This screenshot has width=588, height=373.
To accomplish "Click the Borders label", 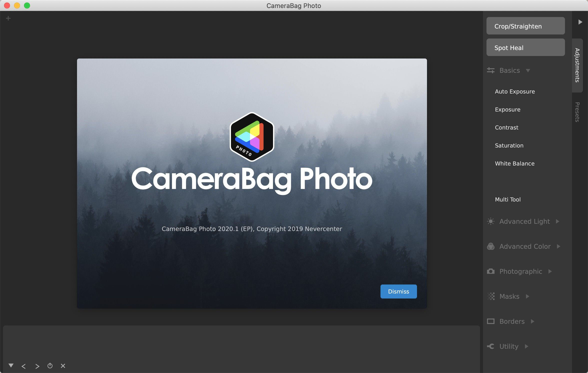I will (512, 321).
